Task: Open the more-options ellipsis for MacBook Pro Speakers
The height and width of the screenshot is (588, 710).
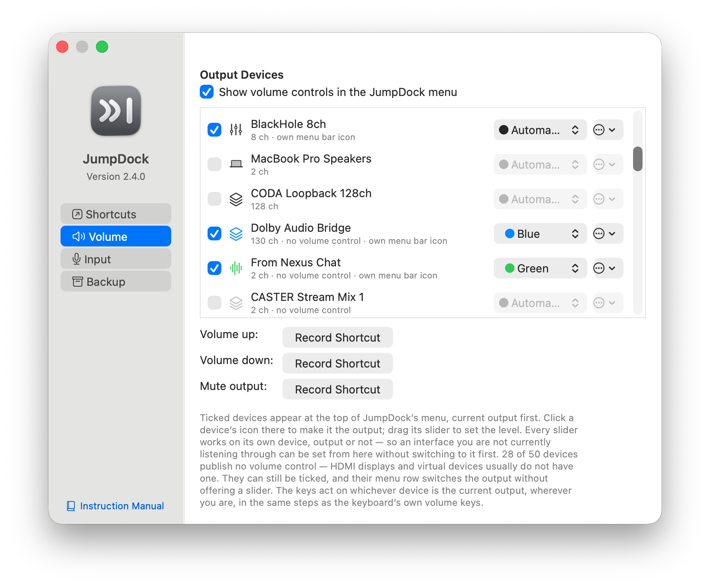Action: (x=608, y=164)
